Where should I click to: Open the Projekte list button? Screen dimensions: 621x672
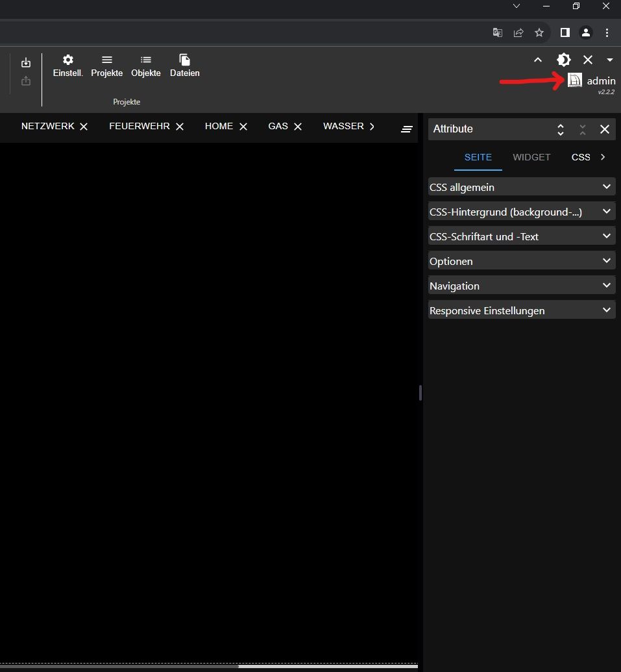[x=106, y=66]
